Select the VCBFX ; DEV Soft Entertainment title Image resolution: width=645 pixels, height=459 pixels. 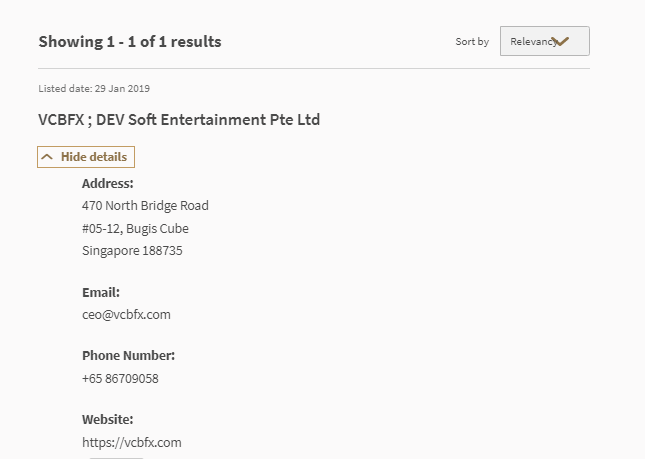pos(179,120)
